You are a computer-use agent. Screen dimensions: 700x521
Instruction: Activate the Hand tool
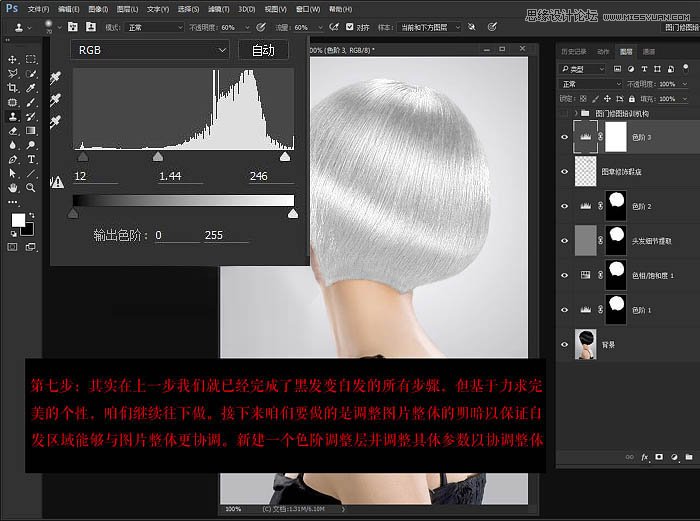pyautogui.click(x=13, y=186)
